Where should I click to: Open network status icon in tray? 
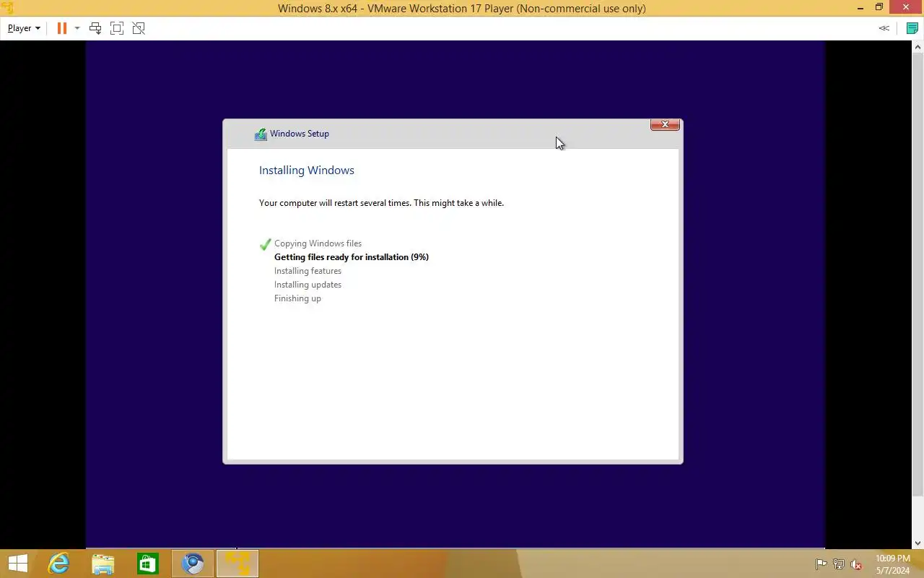(839, 564)
